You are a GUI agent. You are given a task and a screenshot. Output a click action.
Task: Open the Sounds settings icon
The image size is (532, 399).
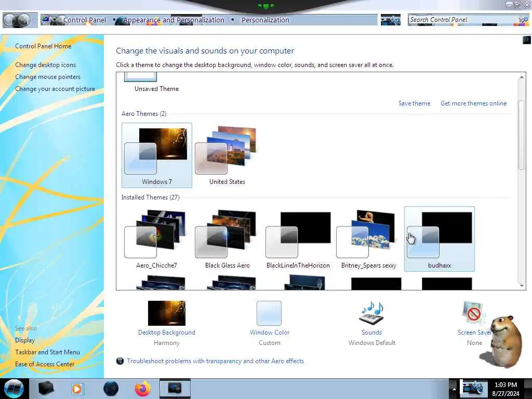point(371,313)
